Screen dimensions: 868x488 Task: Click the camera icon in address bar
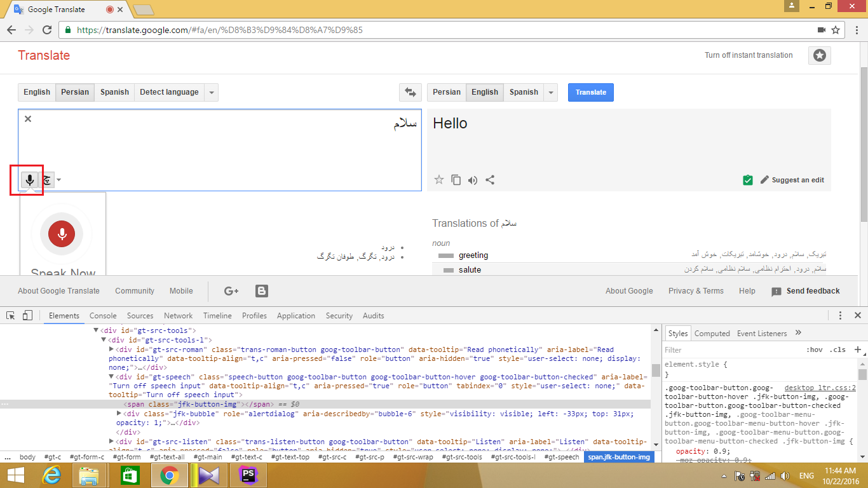821,30
